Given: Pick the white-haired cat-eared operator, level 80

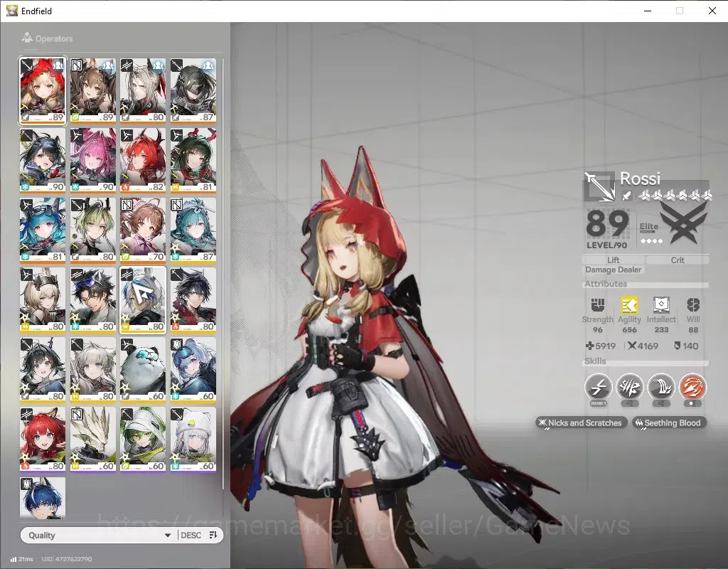Looking at the screenshot, I should pos(93,370).
